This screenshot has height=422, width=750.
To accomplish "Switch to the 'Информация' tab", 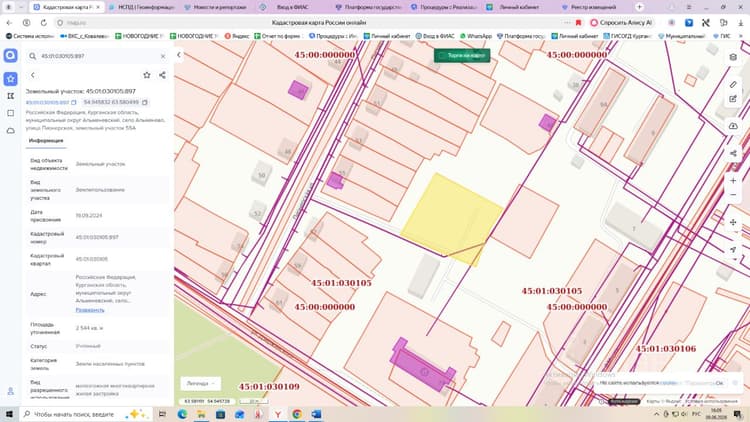I will 46,141.
